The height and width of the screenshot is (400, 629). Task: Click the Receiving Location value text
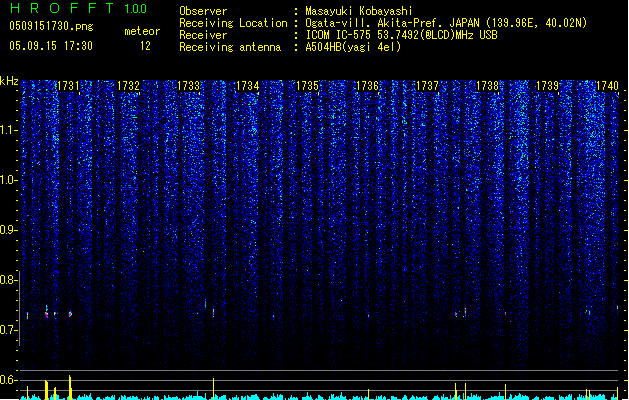(x=446, y=23)
